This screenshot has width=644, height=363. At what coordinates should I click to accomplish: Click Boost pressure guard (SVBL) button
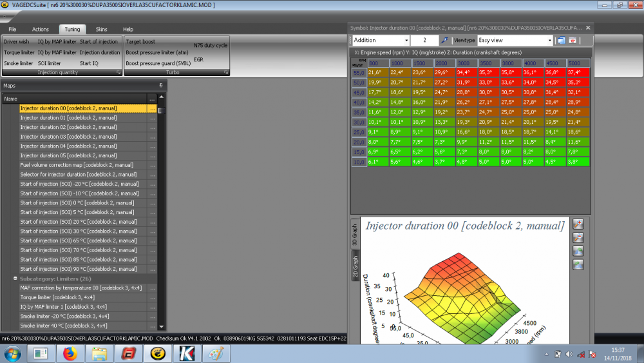pos(158,63)
